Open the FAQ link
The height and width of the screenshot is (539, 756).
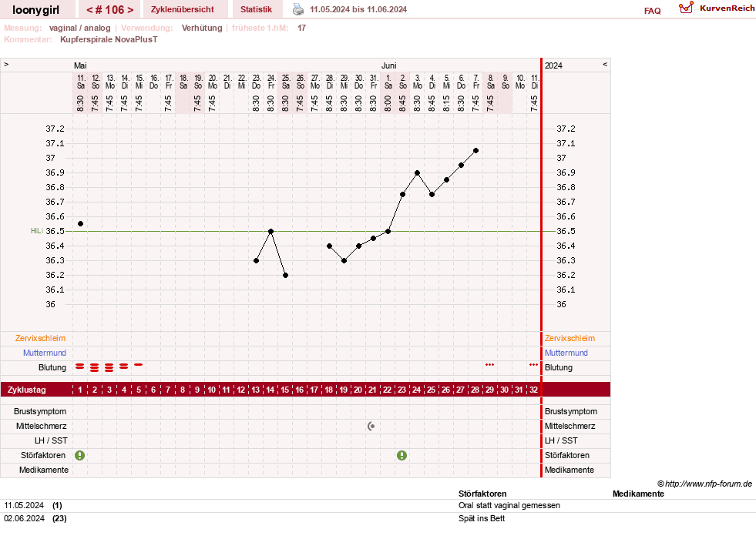652,11
